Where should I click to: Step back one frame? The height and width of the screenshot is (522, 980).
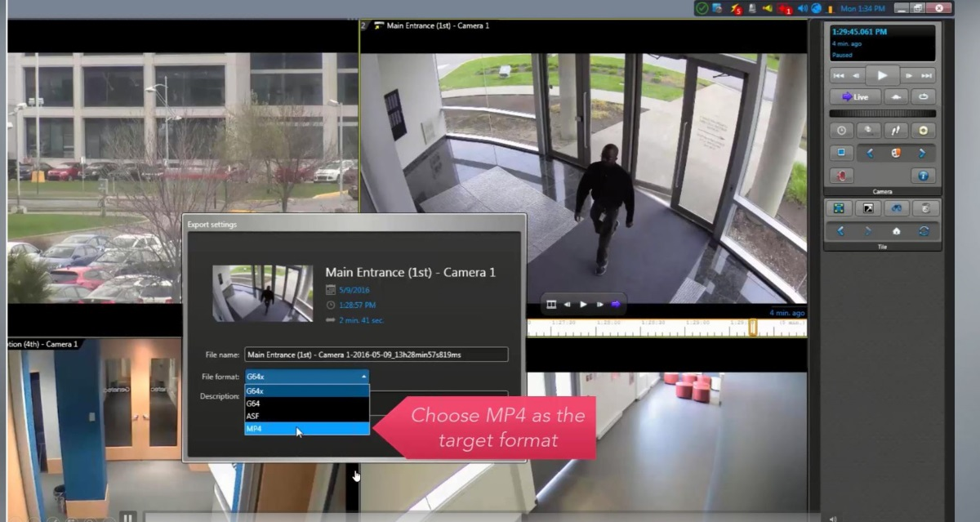pyautogui.click(x=854, y=75)
